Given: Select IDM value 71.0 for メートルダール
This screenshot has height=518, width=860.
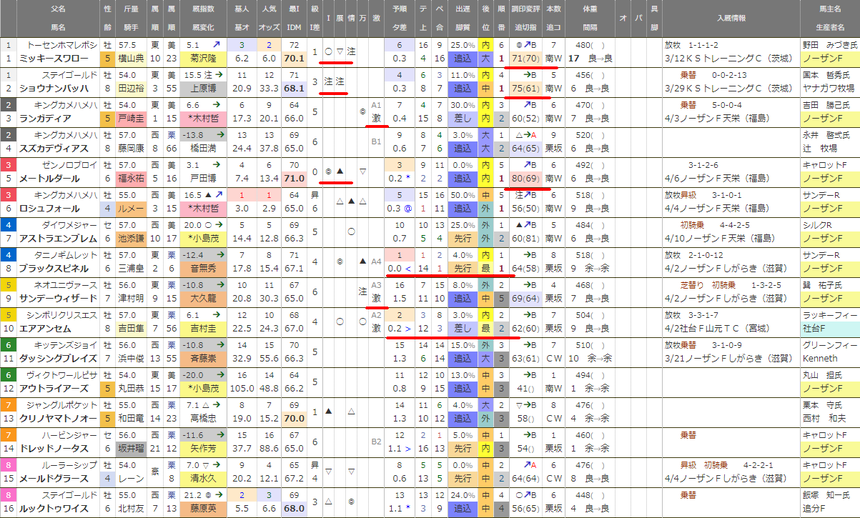Looking at the screenshot, I should (x=294, y=178).
